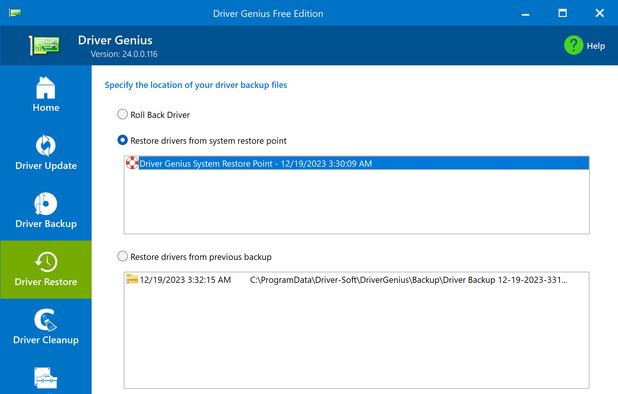Open the Driver Cleanup section
This screenshot has height=394, width=618.
pyautogui.click(x=46, y=327)
